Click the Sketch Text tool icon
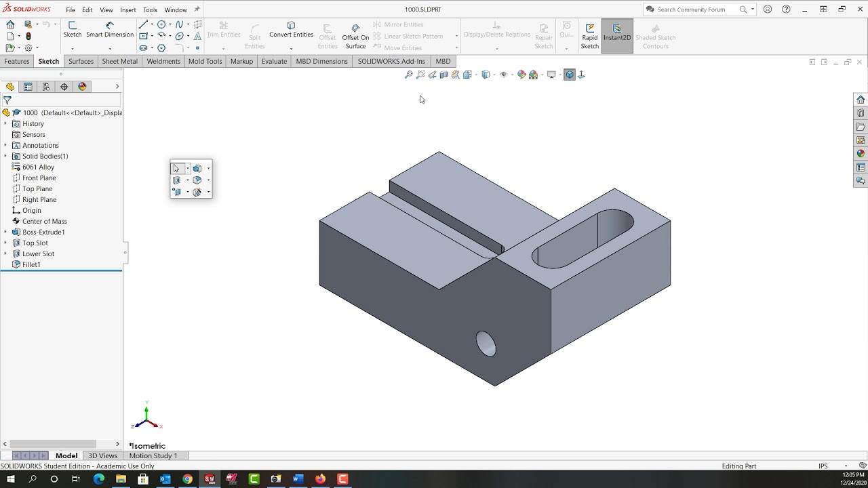 point(197,36)
